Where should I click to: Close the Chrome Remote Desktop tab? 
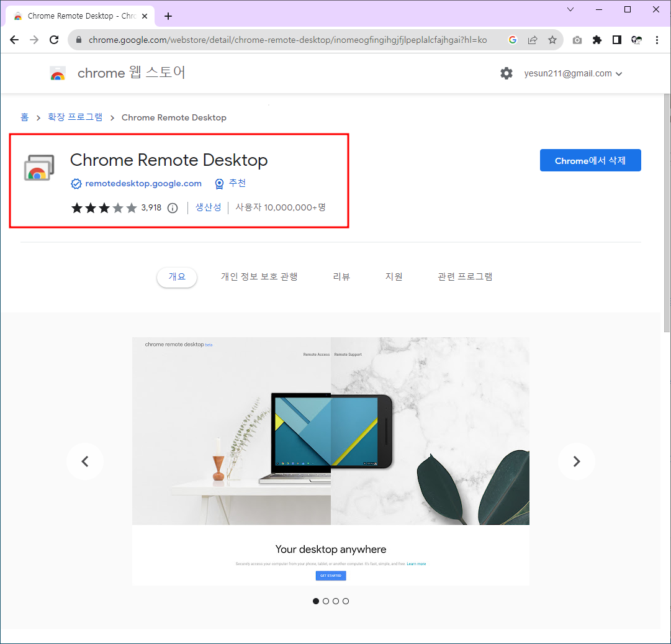pos(145,16)
